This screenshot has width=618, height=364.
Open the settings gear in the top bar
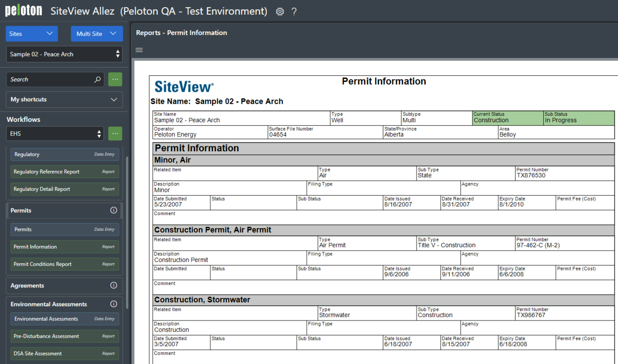[x=280, y=12]
